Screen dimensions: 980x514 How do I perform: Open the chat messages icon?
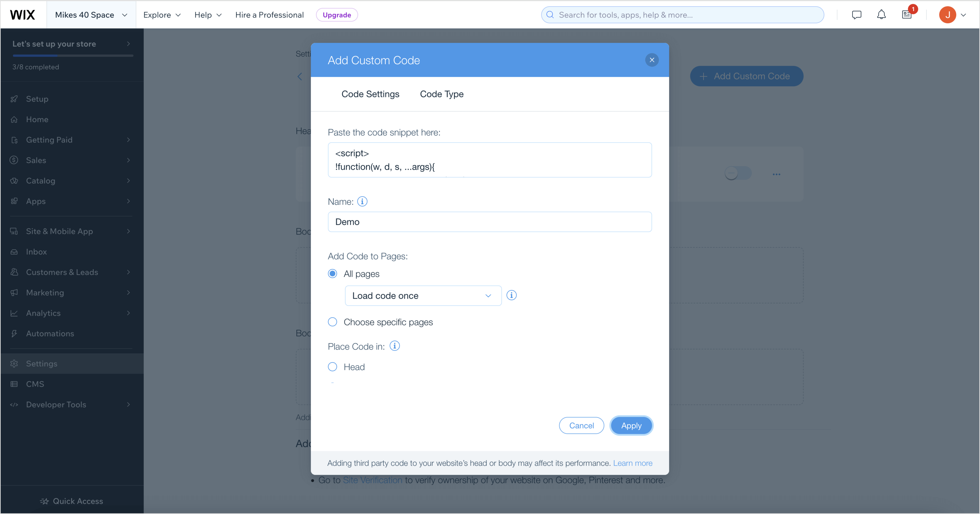coord(856,15)
